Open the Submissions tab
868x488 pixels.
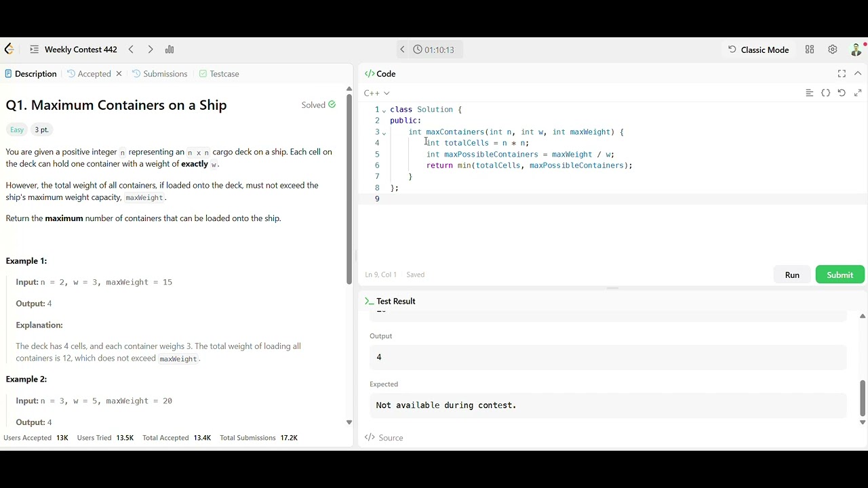tap(160, 74)
